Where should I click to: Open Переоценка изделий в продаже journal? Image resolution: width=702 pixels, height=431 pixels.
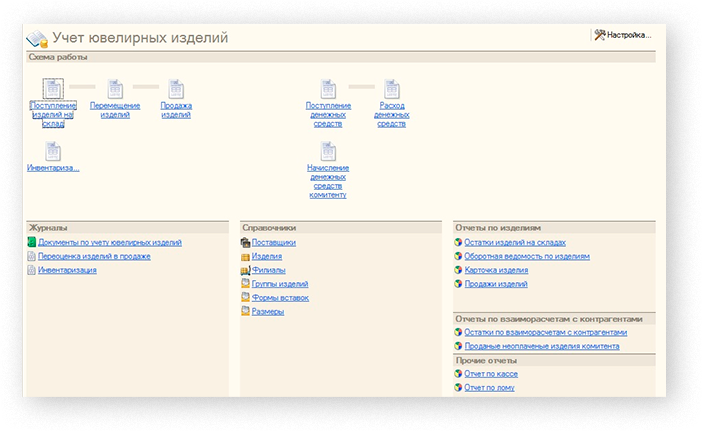94,256
